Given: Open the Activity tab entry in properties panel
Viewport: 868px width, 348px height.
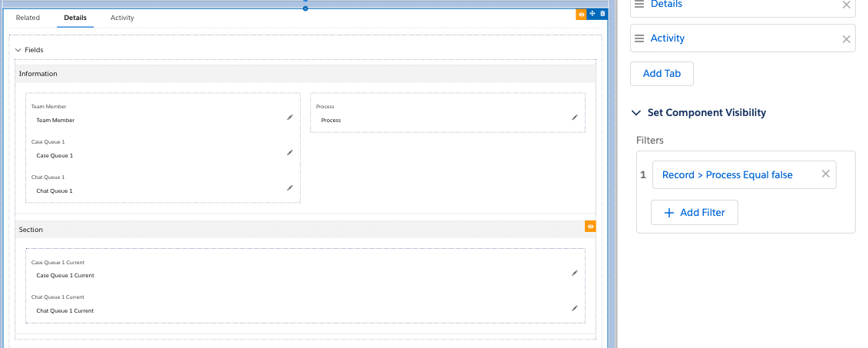Looking at the screenshot, I should point(668,38).
